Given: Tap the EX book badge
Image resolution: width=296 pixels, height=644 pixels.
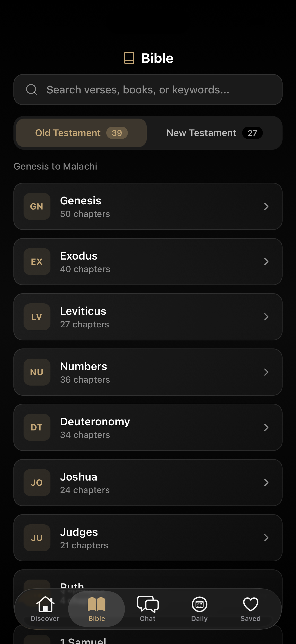Looking at the screenshot, I should (37, 262).
